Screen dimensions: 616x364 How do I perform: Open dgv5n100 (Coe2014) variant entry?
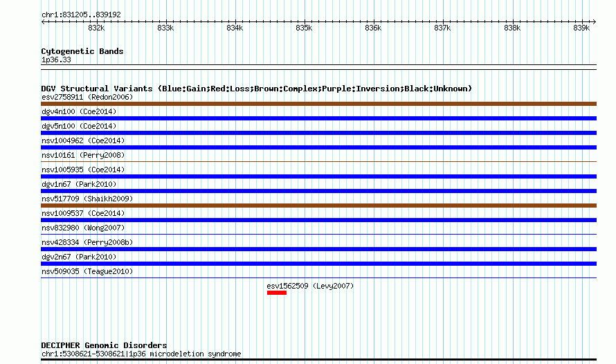pyautogui.click(x=79, y=126)
